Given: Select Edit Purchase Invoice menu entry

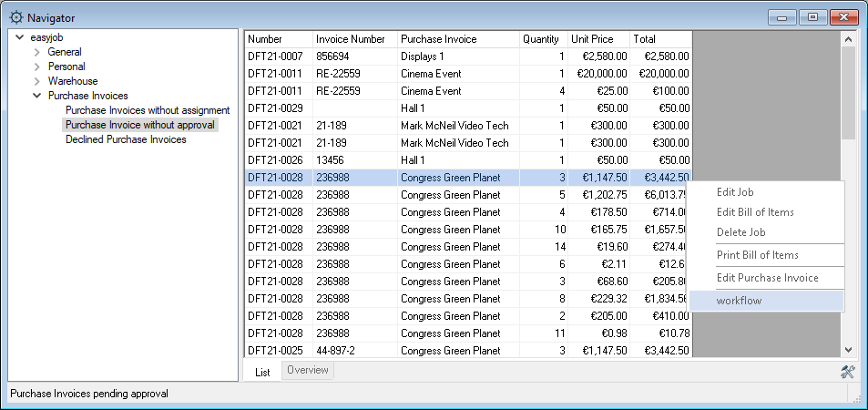Looking at the screenshot, I should (x=767, y=278).
